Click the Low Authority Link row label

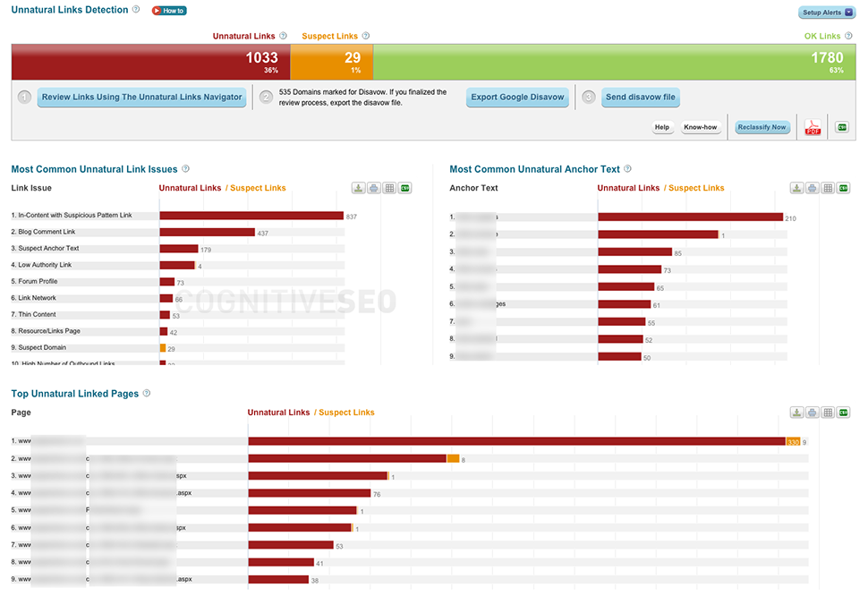[41, 265]
